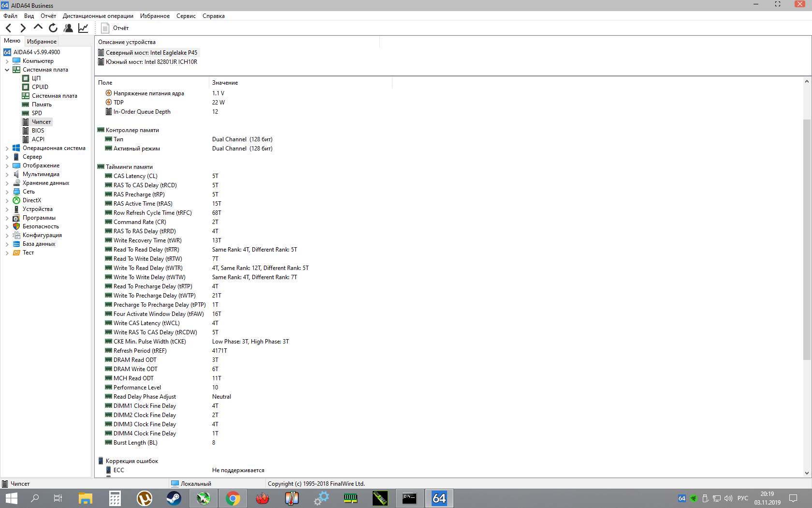Image resolution: width=812 pixels, height=508 pixels.
Task: Click the scrollbar down arrow
Action: pos(807,473)
